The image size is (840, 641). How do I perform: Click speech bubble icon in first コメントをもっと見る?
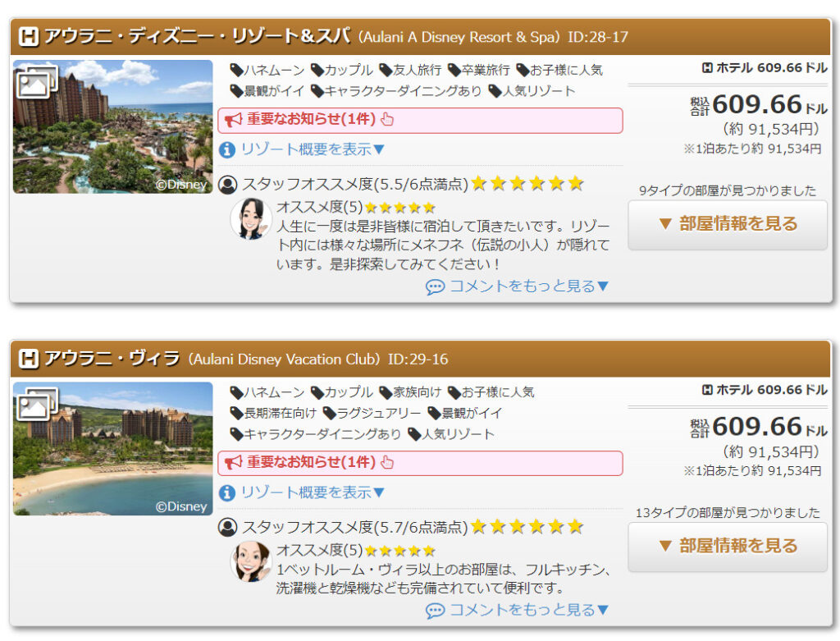pyautogui.click(x=435, y=287)
